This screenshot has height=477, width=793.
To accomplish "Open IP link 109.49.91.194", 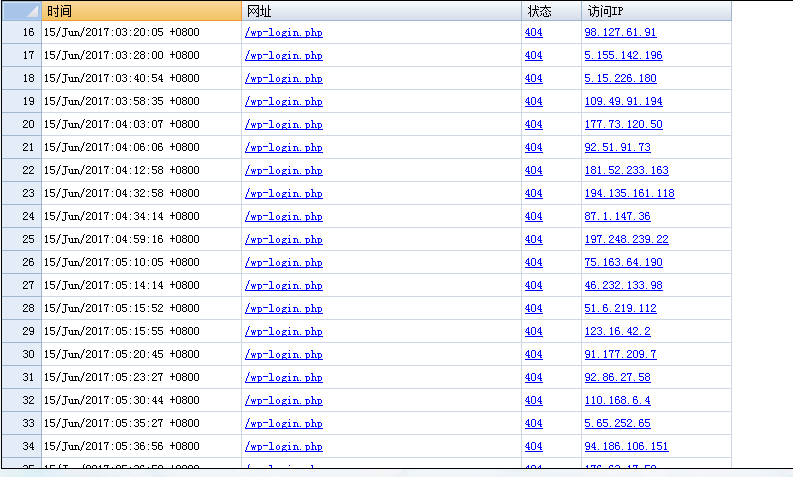I will [623, 102].
